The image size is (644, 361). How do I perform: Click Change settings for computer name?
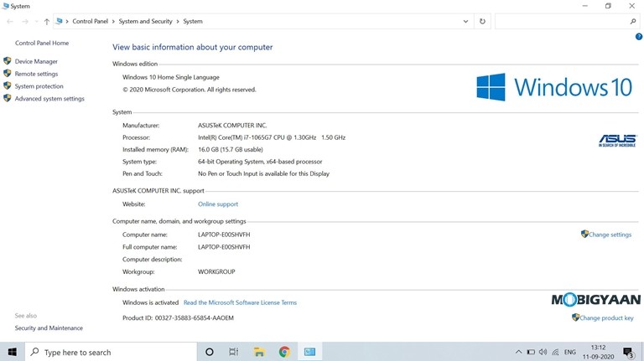[x=610, y=235]
